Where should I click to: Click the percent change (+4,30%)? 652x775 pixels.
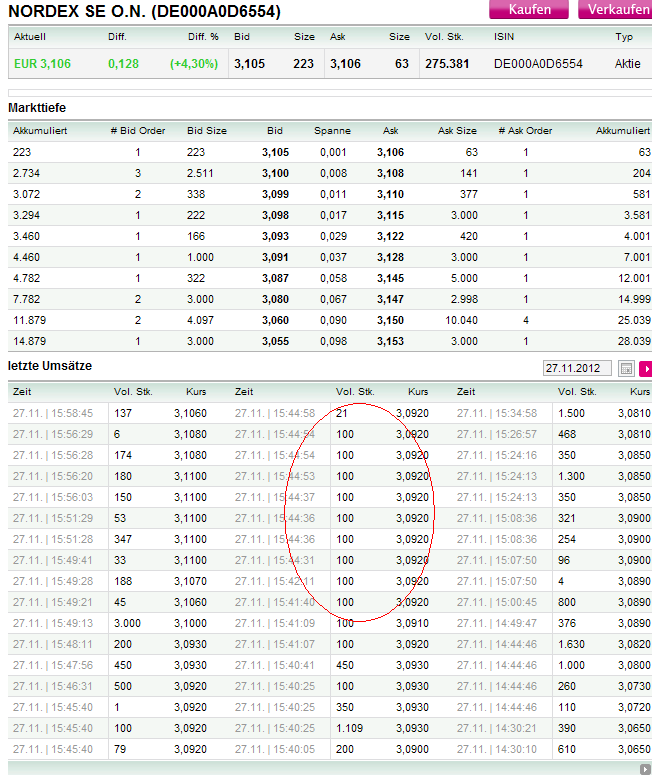point(194,64)
